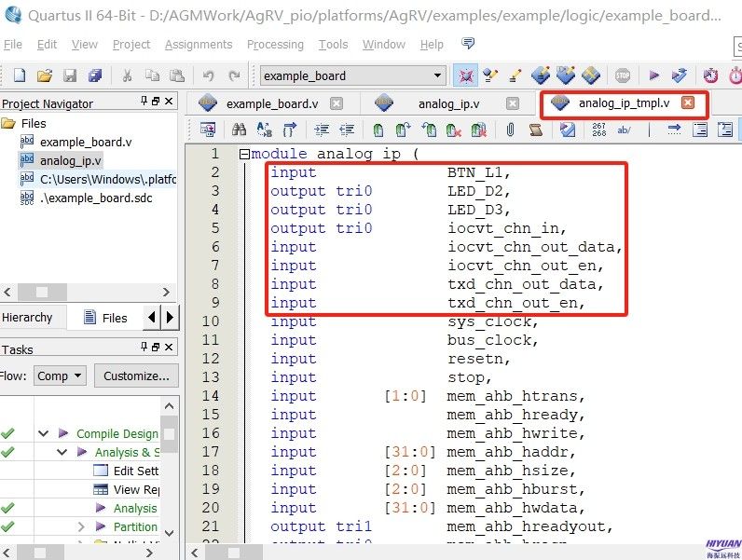Select the Files tab in Project Navigator
This screenshot has height=560, width=742.
pyautogui.click(x=105, y=318)
